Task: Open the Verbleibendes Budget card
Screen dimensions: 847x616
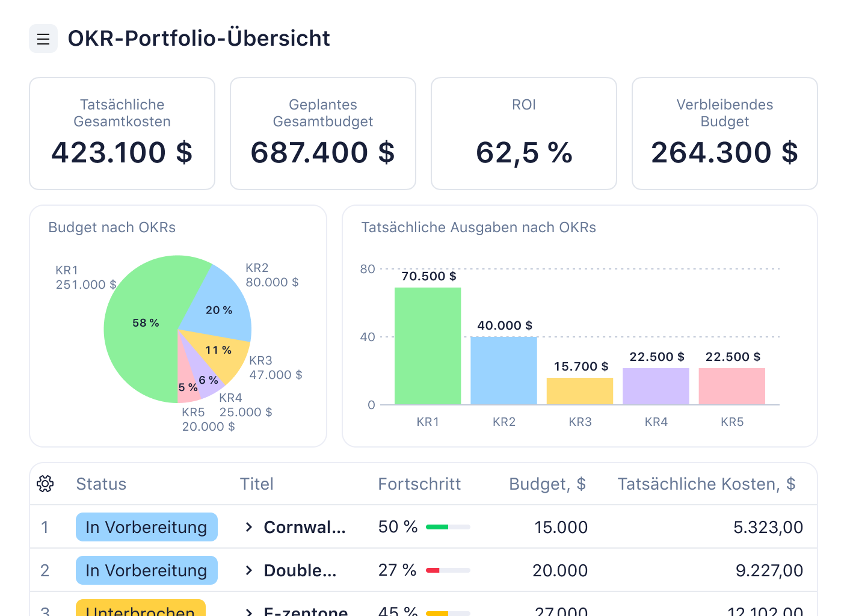Action: tap(725, 134)
